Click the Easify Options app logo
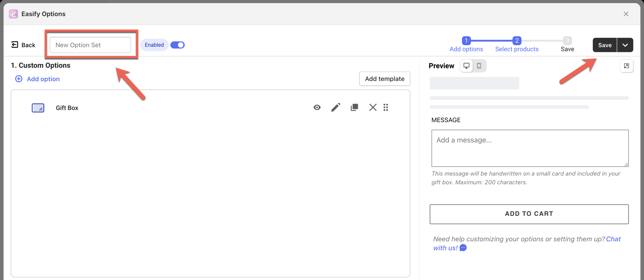 click(x=14, y=14)
